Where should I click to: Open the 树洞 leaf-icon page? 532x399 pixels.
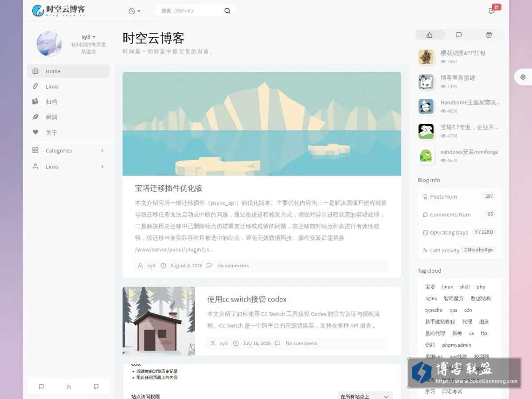point(68,117)
